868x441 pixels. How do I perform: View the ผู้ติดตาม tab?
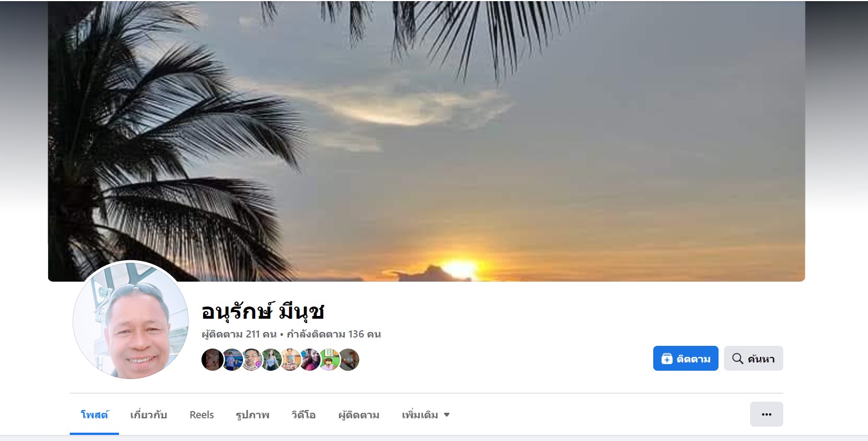pyautogui.click(x=359, y=414)
